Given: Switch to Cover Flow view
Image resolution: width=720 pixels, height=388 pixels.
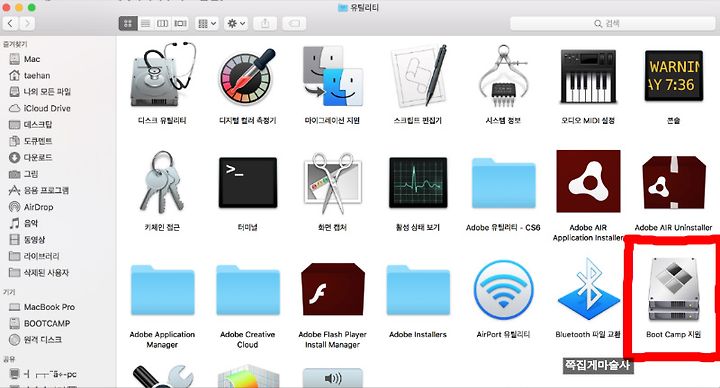Looking at the screenshot, I should point(180,23).
